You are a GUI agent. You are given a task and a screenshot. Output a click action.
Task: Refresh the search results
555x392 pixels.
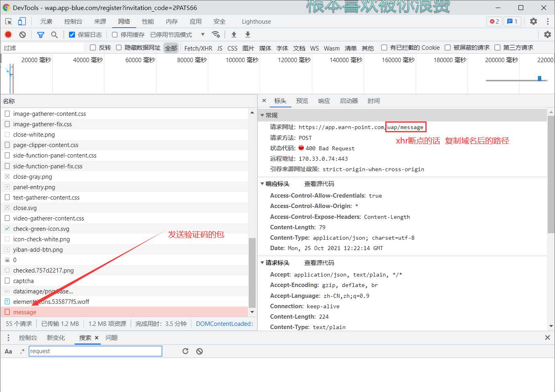point(185,351)
